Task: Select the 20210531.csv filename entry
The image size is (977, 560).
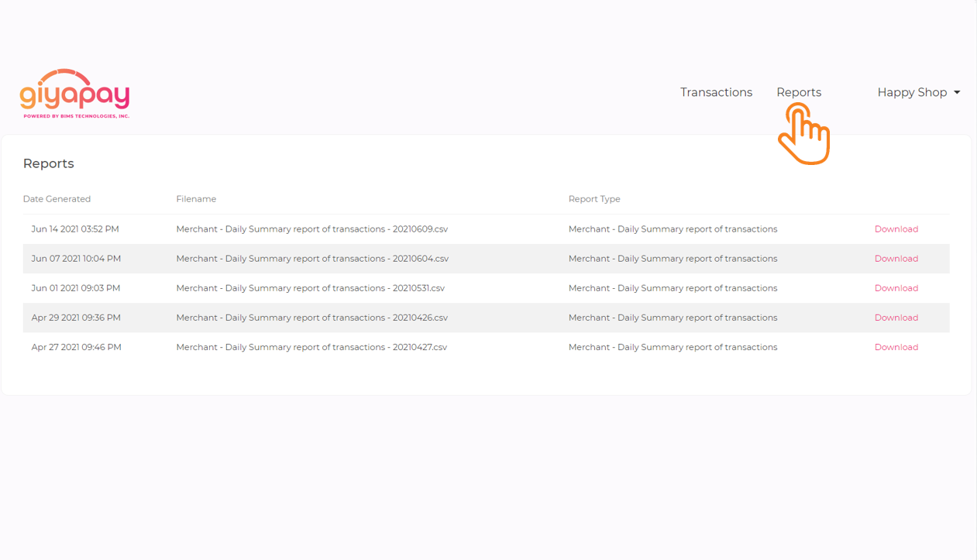Action: coord(310,288)
